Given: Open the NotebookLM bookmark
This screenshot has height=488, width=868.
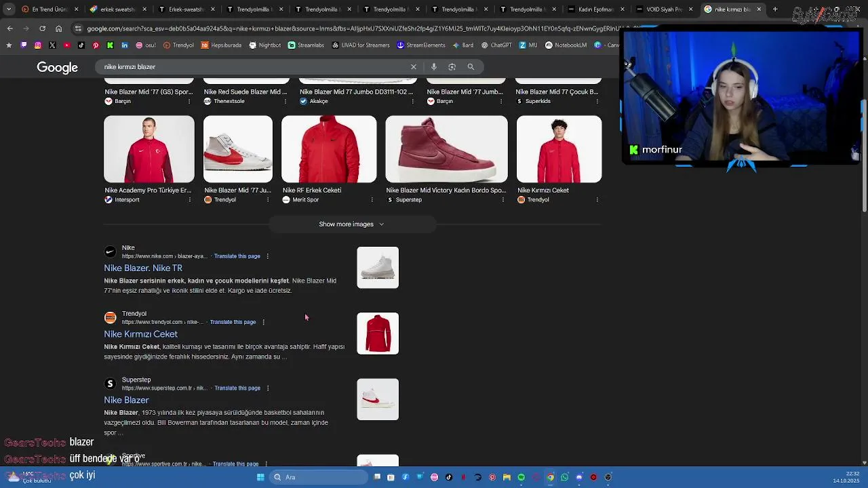Looking at the screenshot, I should pyautogui.click(x=566, y=45).
